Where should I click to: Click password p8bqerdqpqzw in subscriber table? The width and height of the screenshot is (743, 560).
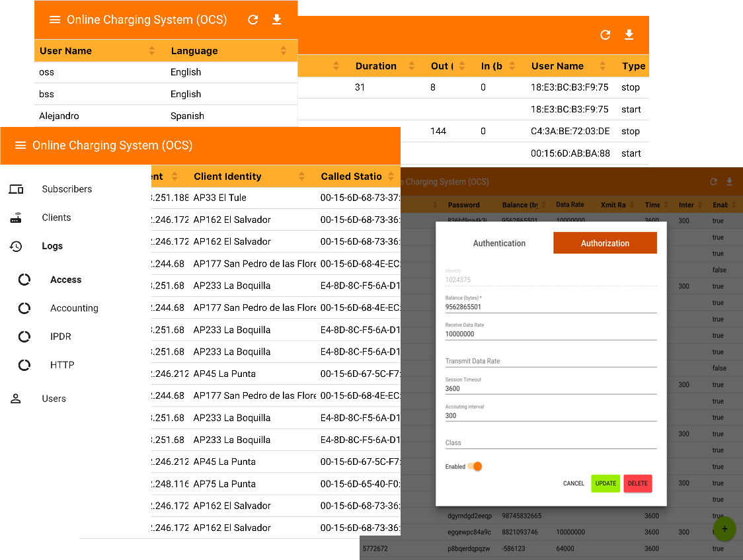pos(469,549)
